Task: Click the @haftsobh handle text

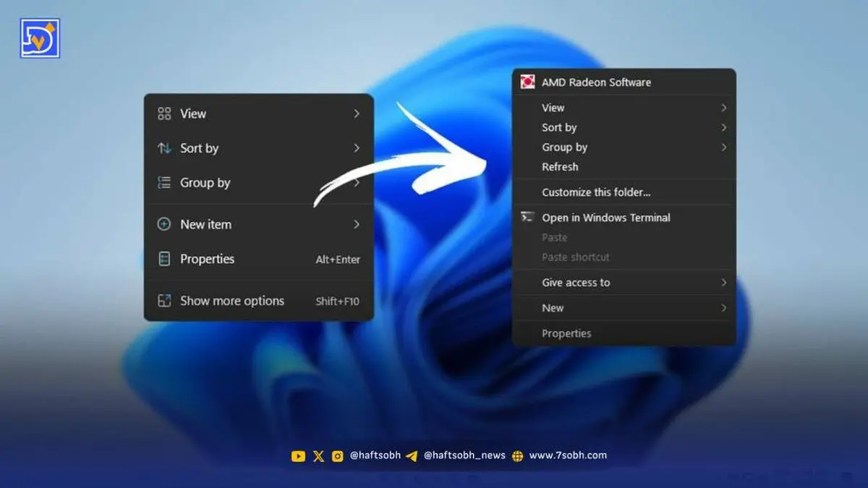Action: tap(375, 456)
